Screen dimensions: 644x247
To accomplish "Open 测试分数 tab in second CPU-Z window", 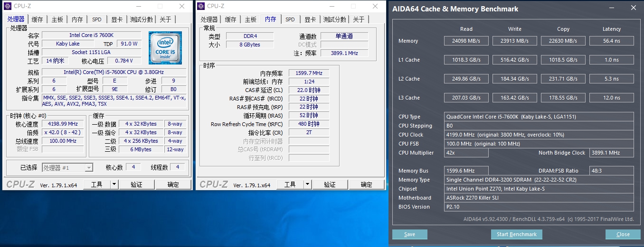I will [x=334, y=19].
